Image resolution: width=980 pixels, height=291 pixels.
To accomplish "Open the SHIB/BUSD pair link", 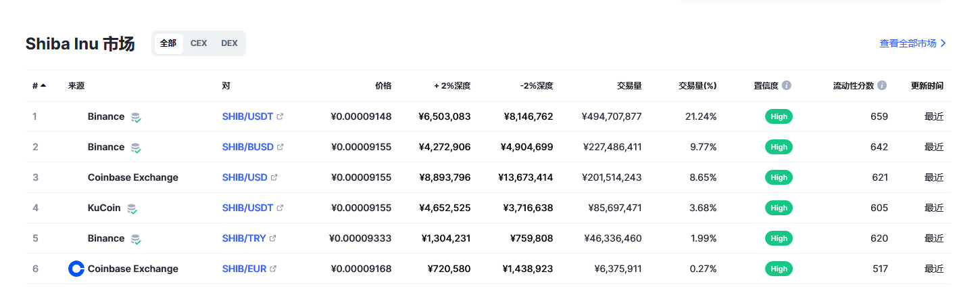I will point(247,147).
